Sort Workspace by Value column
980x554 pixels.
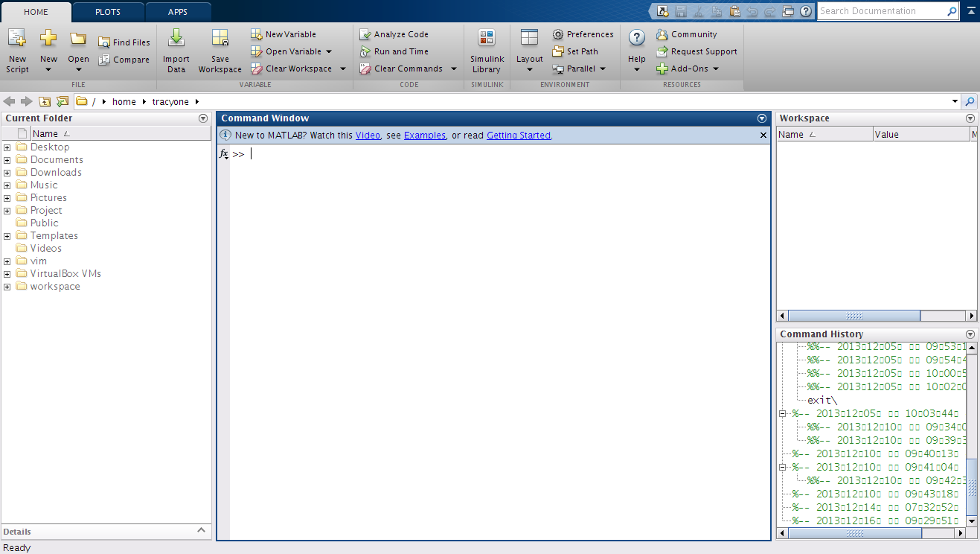point(920,135)
